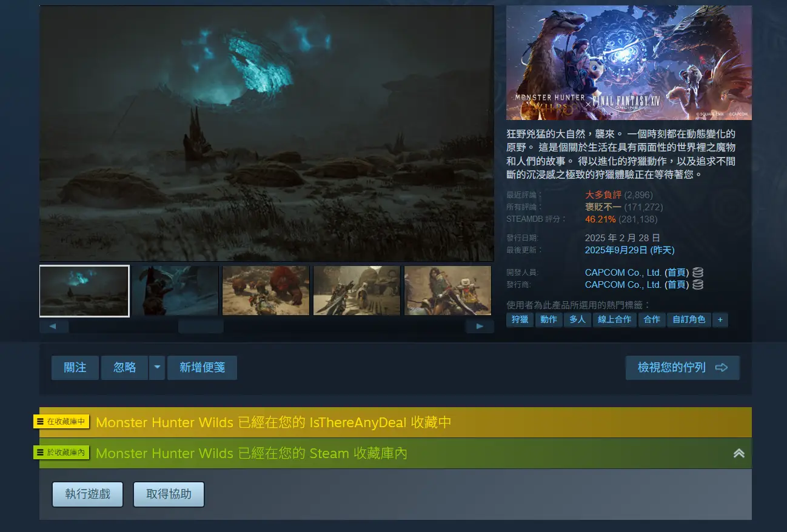Click the 大多負評 recent reviews link
The image size is (787, 532).
pos(603,195)
